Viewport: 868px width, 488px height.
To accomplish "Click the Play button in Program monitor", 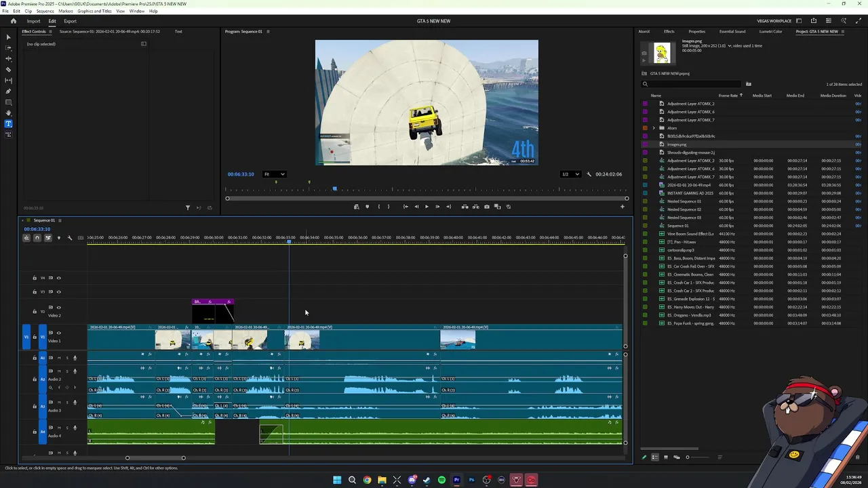I will 427,207.
